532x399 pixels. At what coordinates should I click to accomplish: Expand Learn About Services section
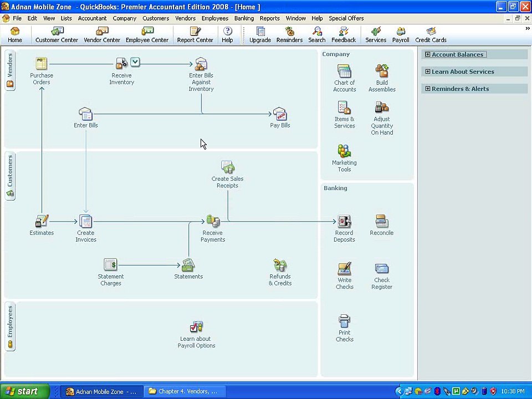point(427,71)
